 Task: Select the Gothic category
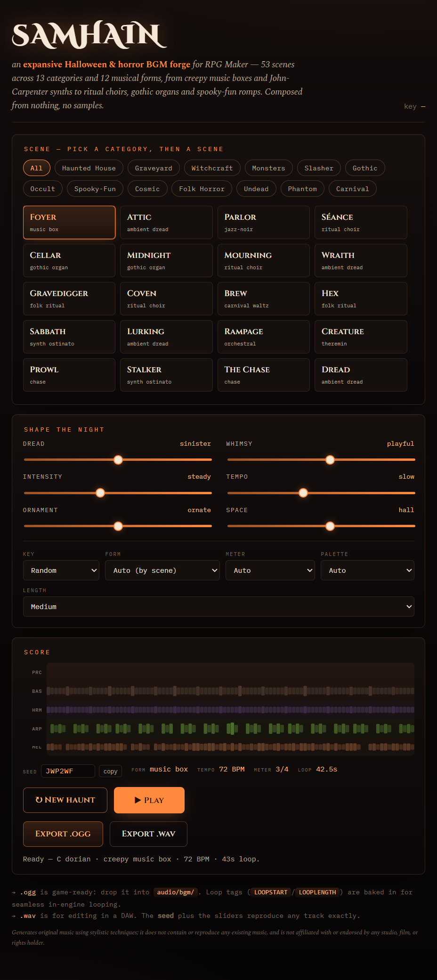(365, 168)
